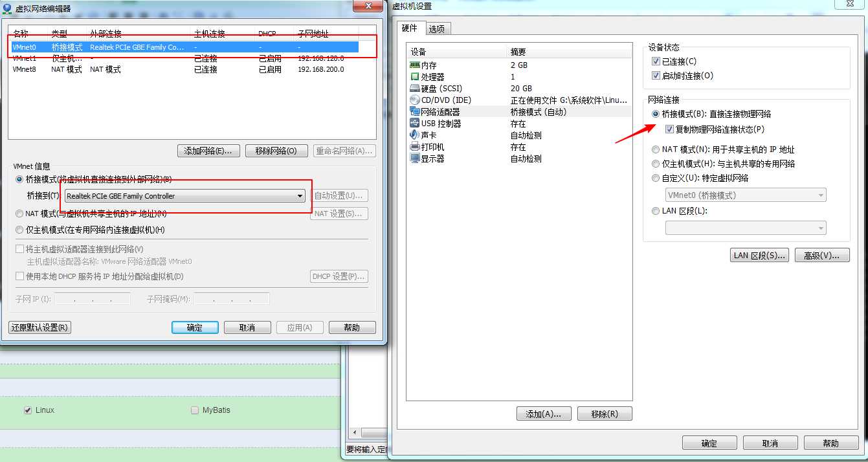The width and height of the screenshot is (868, 462).
Task: Click the 添加网络(E)... button
Action: [208, 151]
